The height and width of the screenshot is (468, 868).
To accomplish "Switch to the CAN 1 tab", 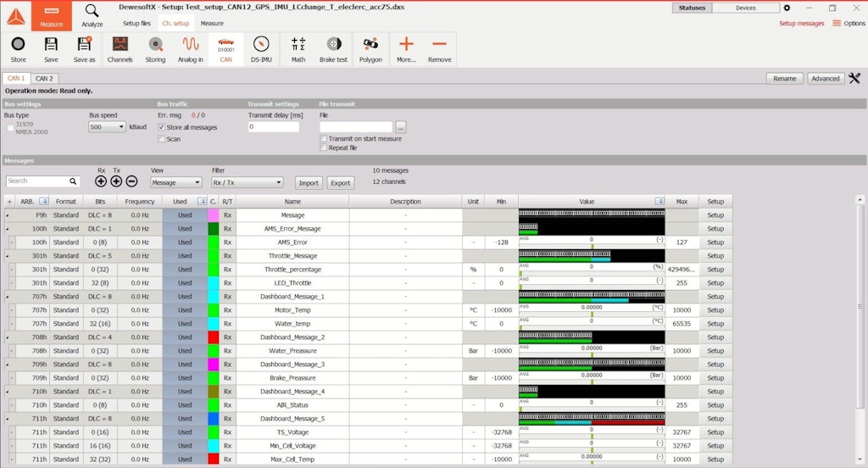I will click(x=16, y=79).
